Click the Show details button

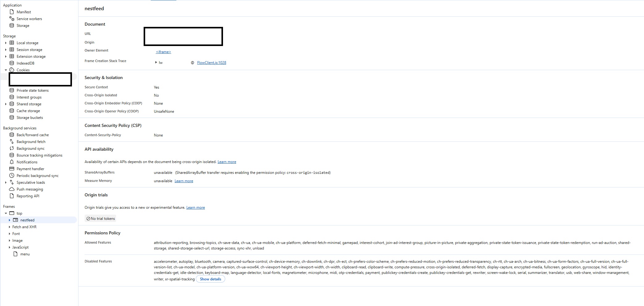click(210, 279)
